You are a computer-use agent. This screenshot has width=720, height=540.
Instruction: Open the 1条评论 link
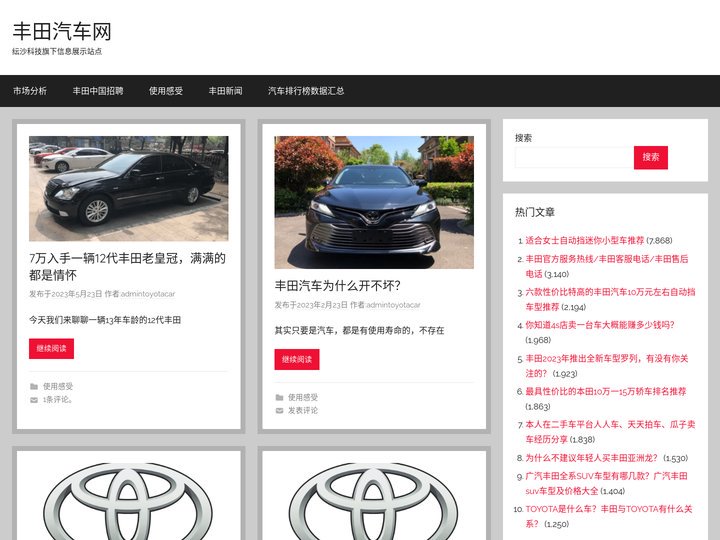coord(58,400)
